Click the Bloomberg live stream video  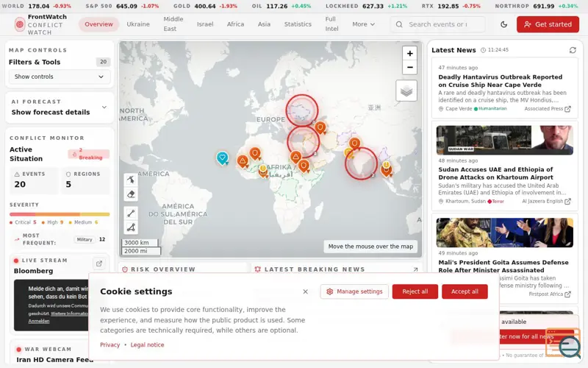51,305
